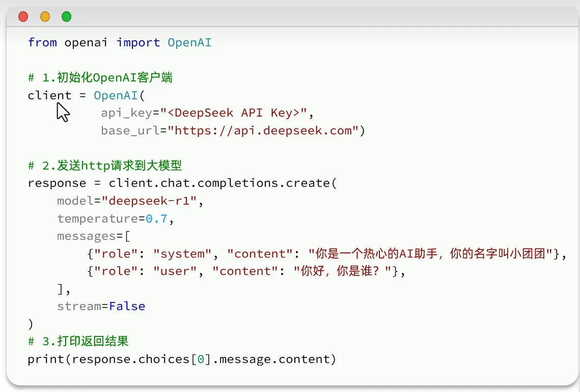Click the system prompt text mentioning 小团团
Image resolution: width=580 pixels, height=392 pixels.
coord(430,254)
